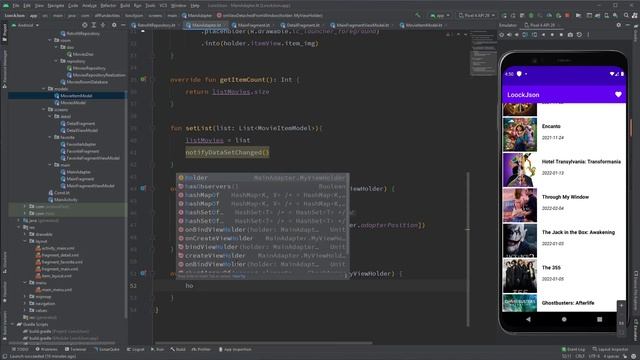This screenshot has width=640, height=360.
Task: Select onCreateViewHolder completion suggestion
Action: pyautogui.click(x=262, y=238)
